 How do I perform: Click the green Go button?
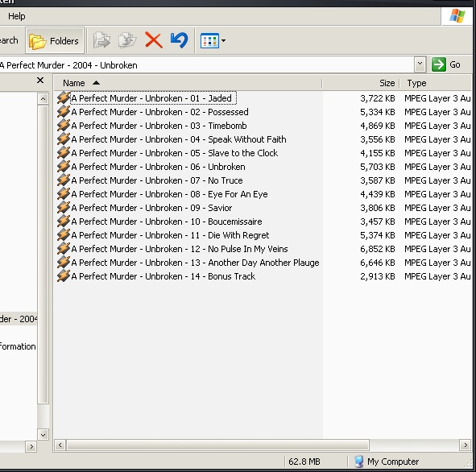(x=446, y=64)
